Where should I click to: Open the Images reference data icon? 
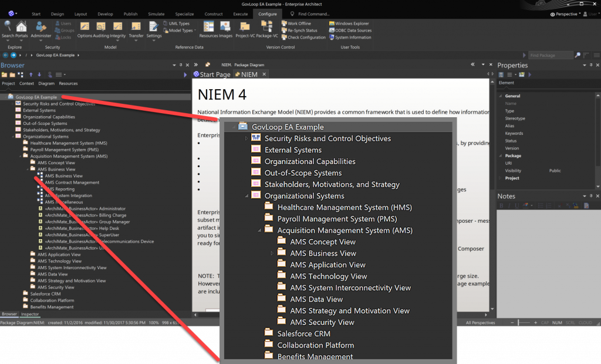click(x=225, y=30)
